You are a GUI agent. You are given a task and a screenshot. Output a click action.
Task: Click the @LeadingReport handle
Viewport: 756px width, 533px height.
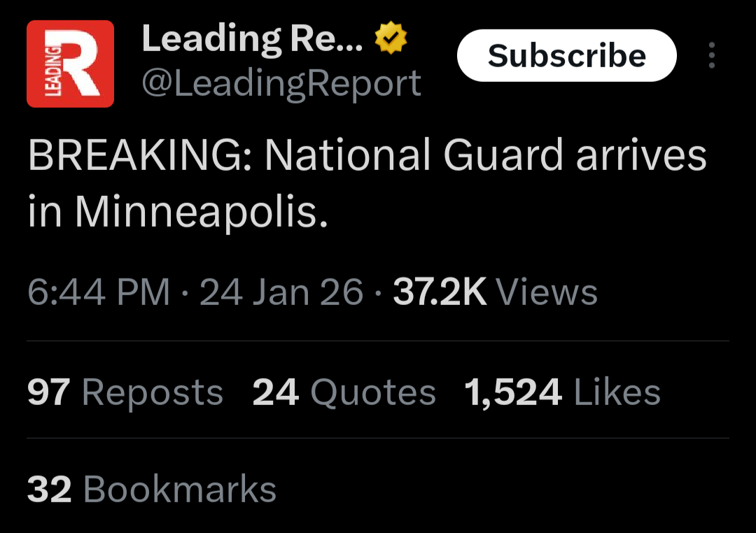tap(281, 84)
